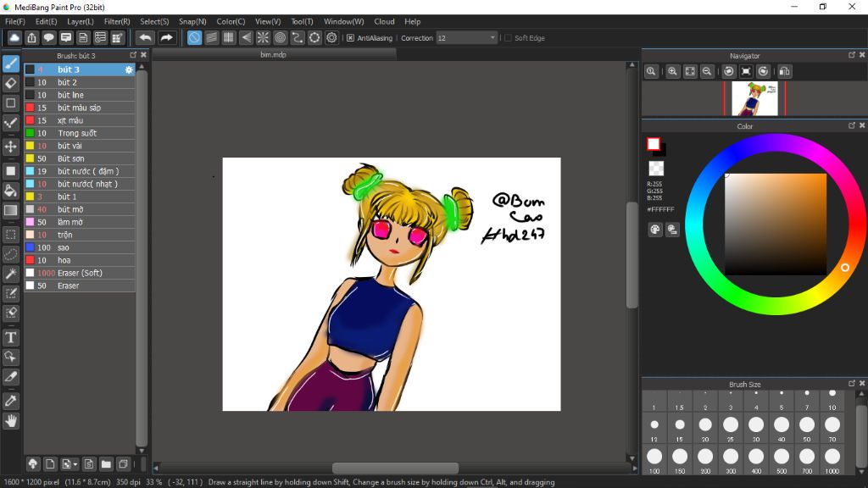Click the canvas horizontal scrollbar
The width and height of the screenshot is (868, 488).
pyautogui.click(x=395, y=468)
